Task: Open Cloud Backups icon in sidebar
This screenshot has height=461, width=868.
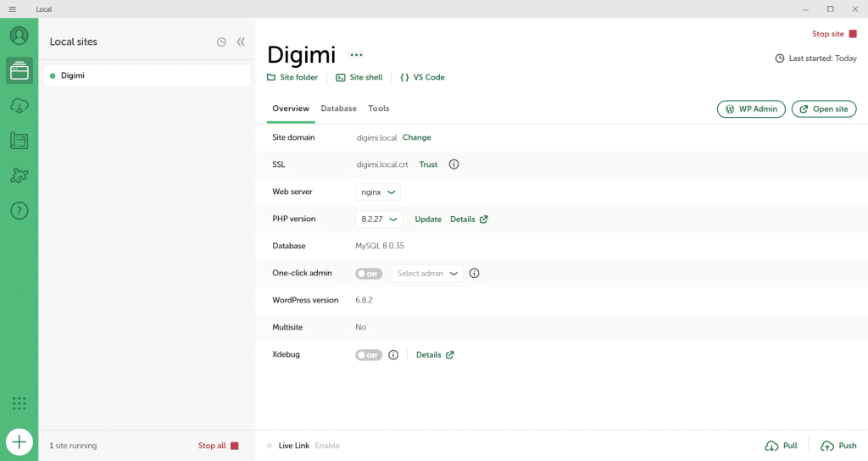Action: pyautogui.click(x=19, y=106)
